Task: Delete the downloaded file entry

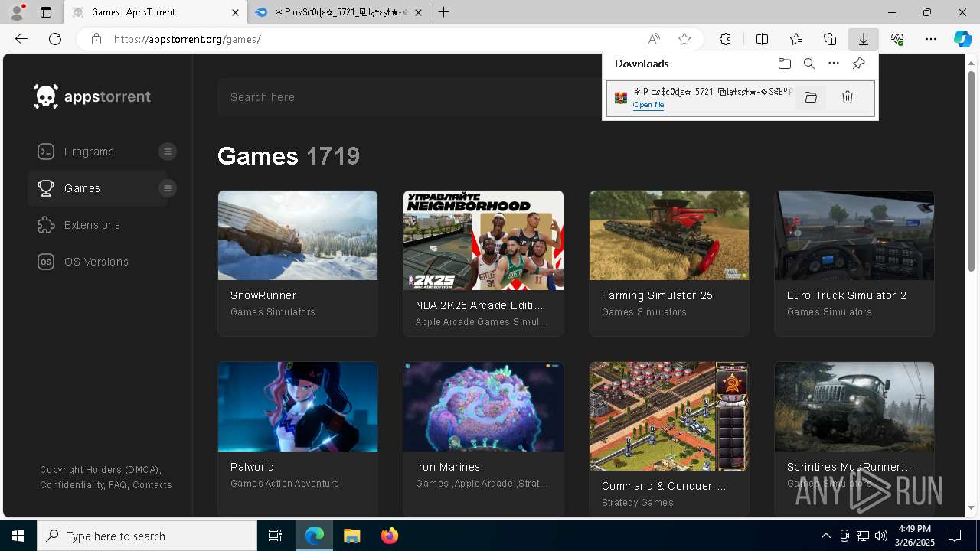Action: point(848,97)
